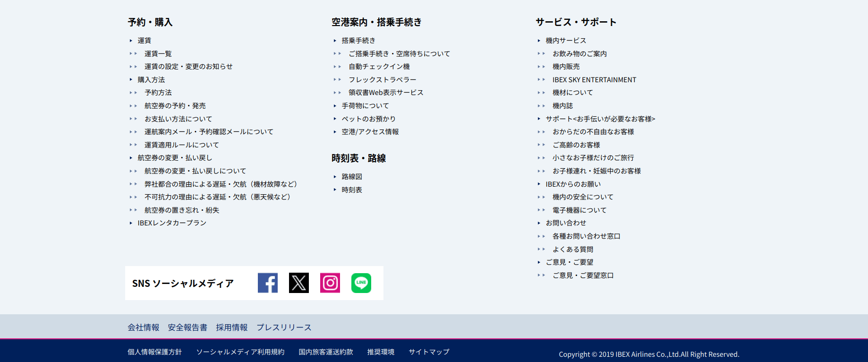This screenshot has height=362, width=868.
Task: Open 国内旅客運送約款 in bottom bar
Action: click(326, 352)
